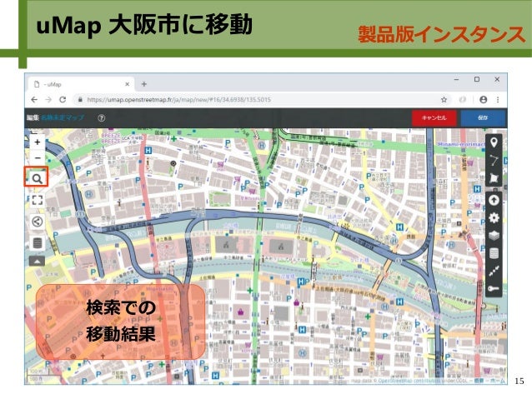This screenshot has height=399, width=532.
Task: Toggle fullscreen map view
Action: tap(38, 200)
